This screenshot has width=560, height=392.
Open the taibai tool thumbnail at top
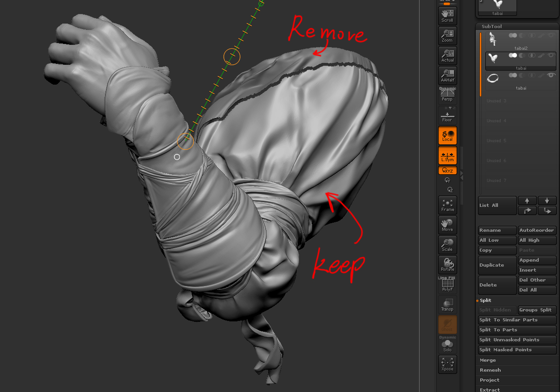(498, 7)
